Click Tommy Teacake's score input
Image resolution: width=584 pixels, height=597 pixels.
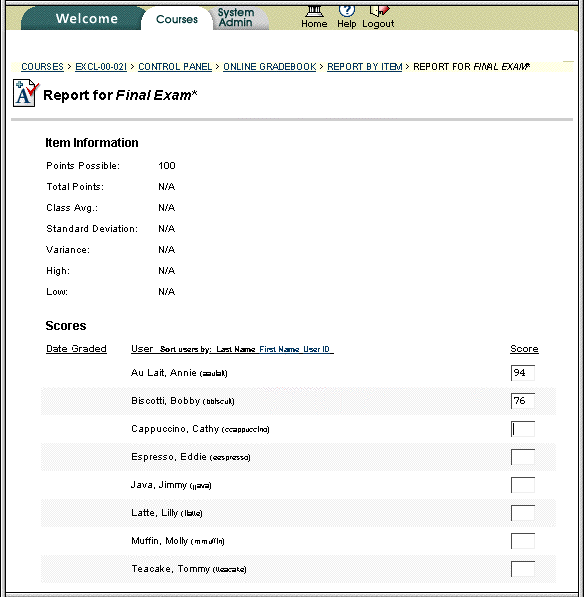pos(523,569)
